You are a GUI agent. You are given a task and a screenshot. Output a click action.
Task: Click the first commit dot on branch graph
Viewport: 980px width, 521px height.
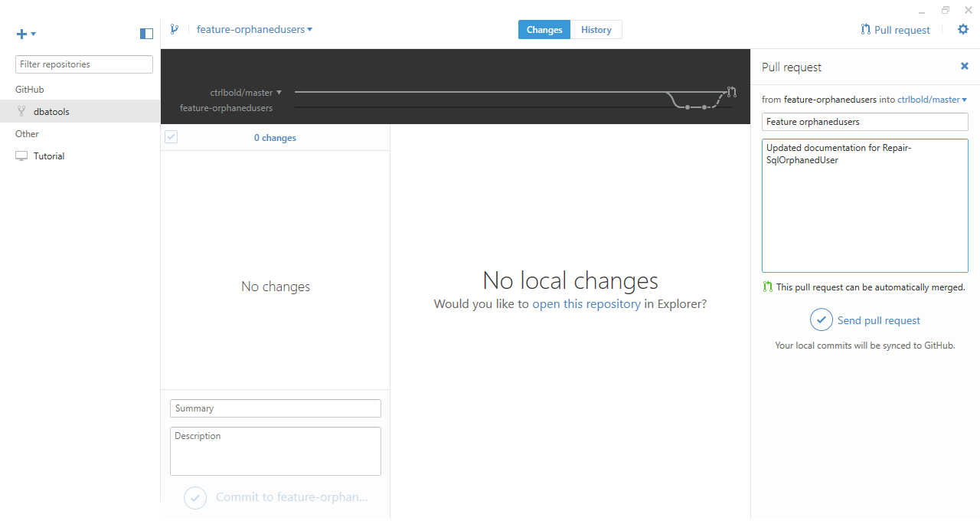point(688,107)
